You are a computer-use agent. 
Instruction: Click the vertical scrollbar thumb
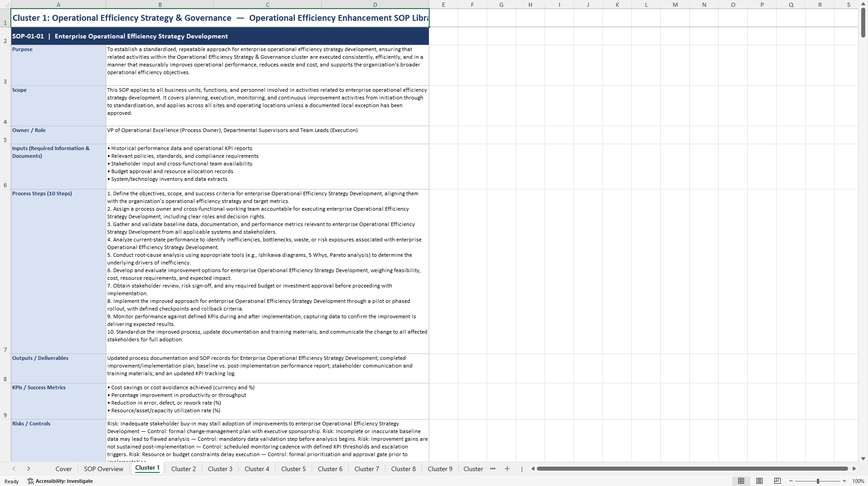[863, 23]
